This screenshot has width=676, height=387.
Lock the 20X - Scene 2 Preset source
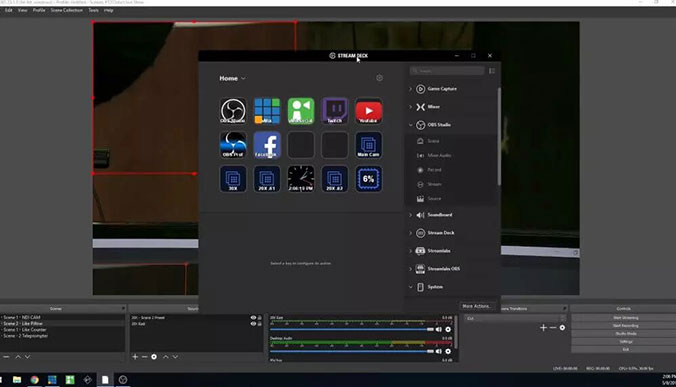(x=260, y=318)
